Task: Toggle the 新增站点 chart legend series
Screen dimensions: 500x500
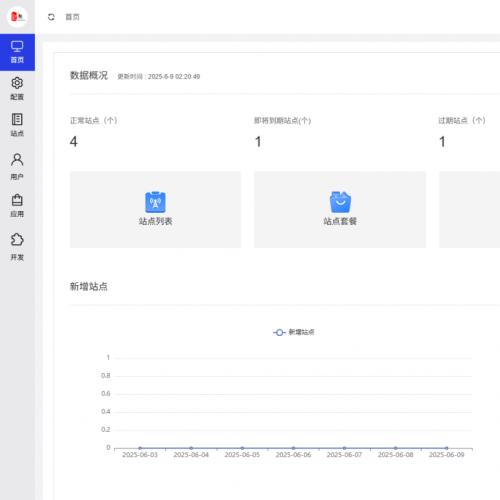Action: [x=293, y=332]
